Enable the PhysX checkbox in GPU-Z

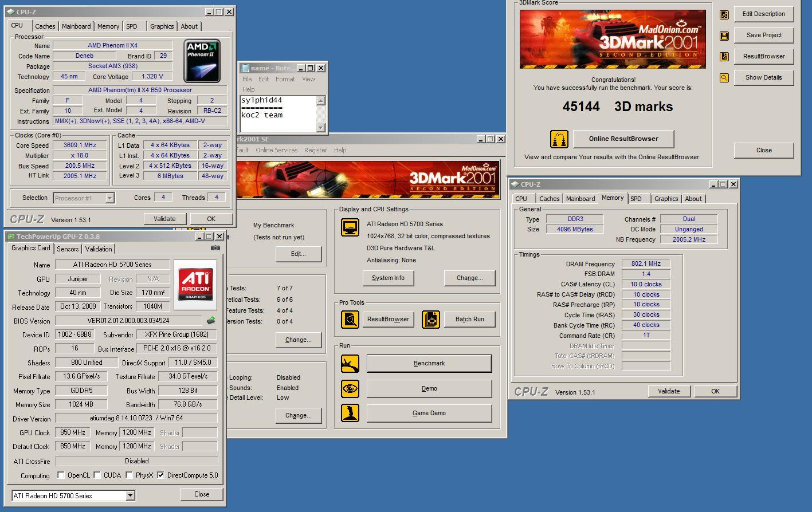point(129,475)
